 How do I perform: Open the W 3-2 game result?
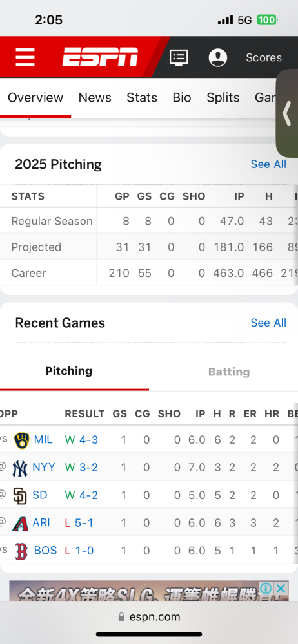(x=81, y=468)
